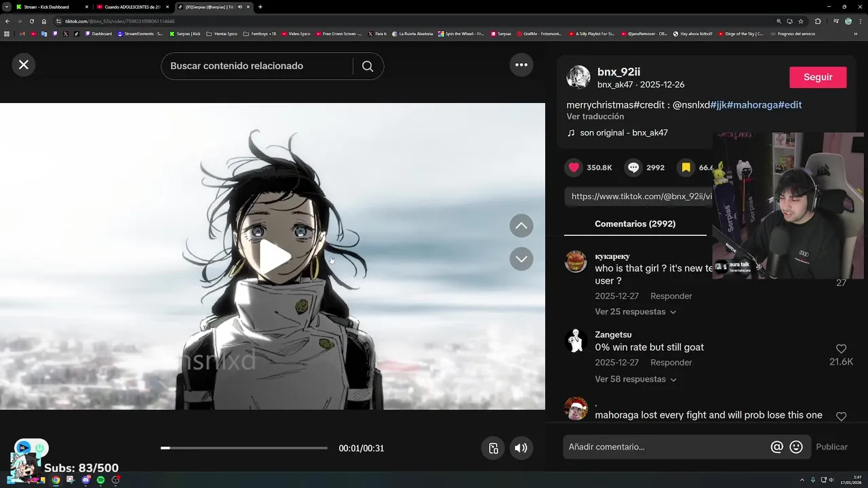Close the TikTok video viewer with X

tap(24, 64)
